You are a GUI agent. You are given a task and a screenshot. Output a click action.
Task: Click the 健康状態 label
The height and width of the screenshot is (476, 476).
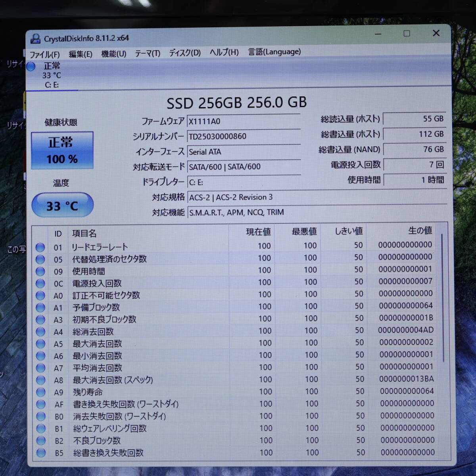pyautogui.click(x=61, y=122)
